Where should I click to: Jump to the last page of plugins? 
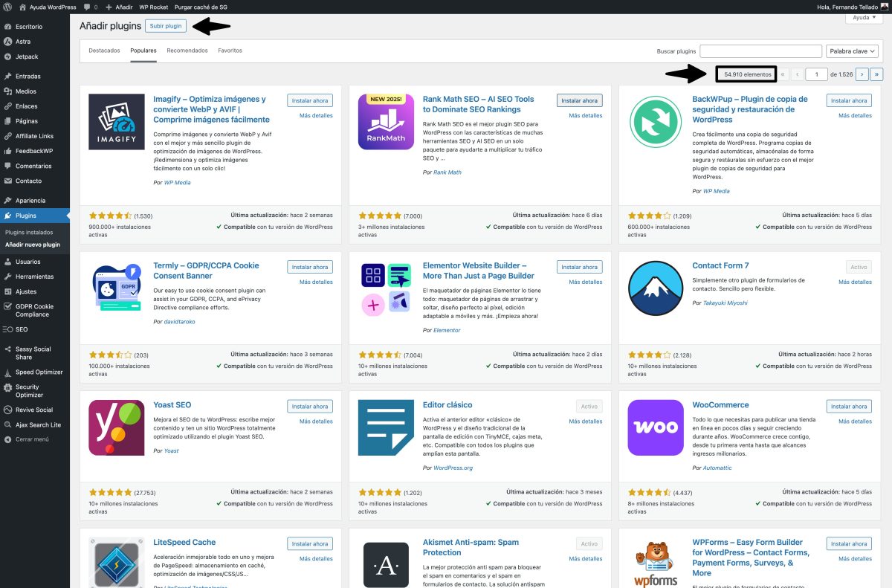[x=877, y=74]
